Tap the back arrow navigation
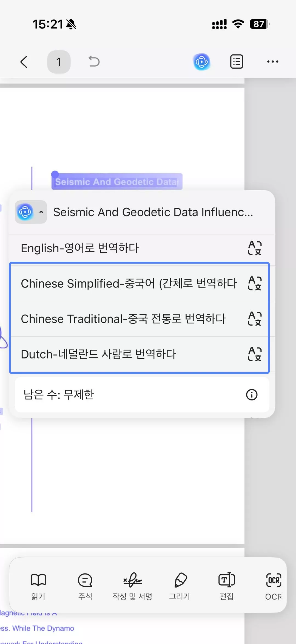 click(24, 61)
